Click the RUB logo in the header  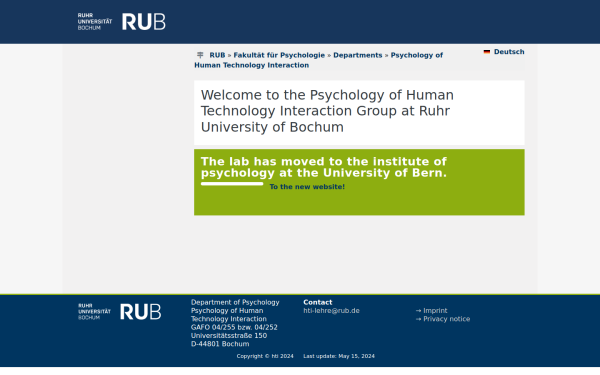pos(121,22)
